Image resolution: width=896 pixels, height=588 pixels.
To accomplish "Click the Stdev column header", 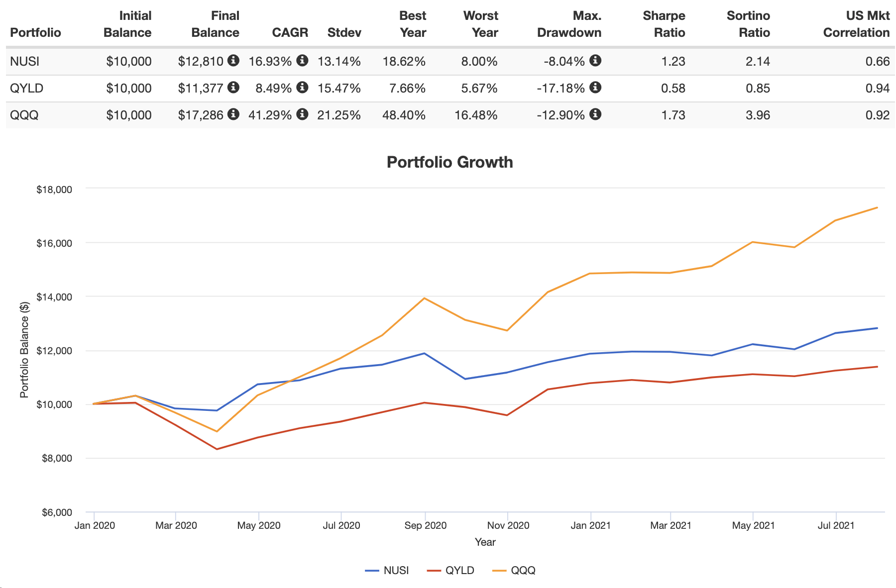I will pos(344,33).
